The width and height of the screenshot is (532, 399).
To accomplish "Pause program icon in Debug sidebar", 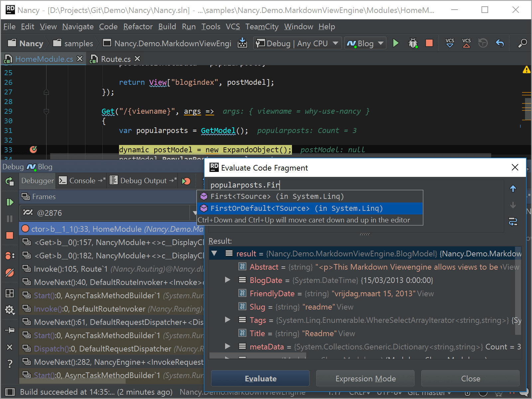I will coord(10,219).
